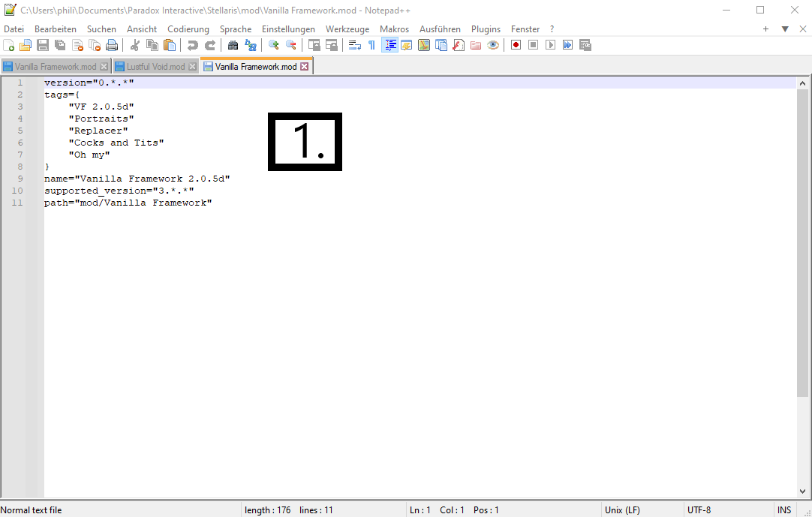Click the vertical scrollbar thumb
812x517 pixels.
802,242
